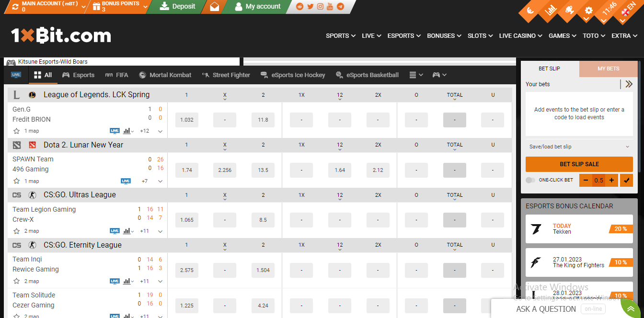
Task: Select the Mortal Kombat filter tab
Action: coord(165,75)
